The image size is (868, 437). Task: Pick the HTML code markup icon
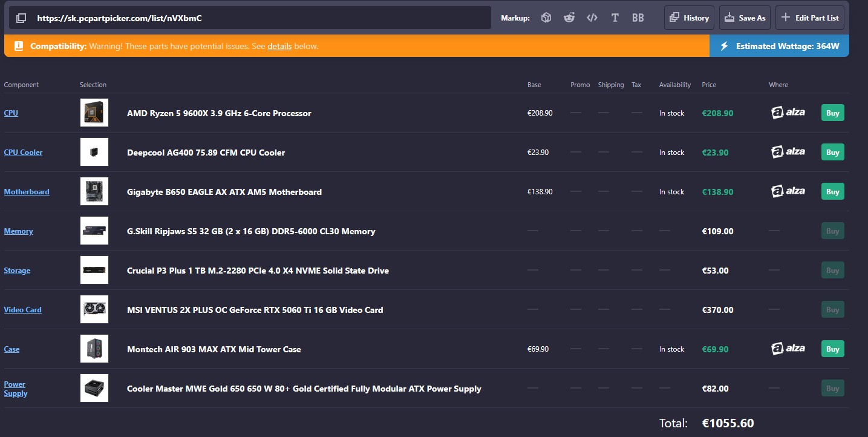click(592, 18)
